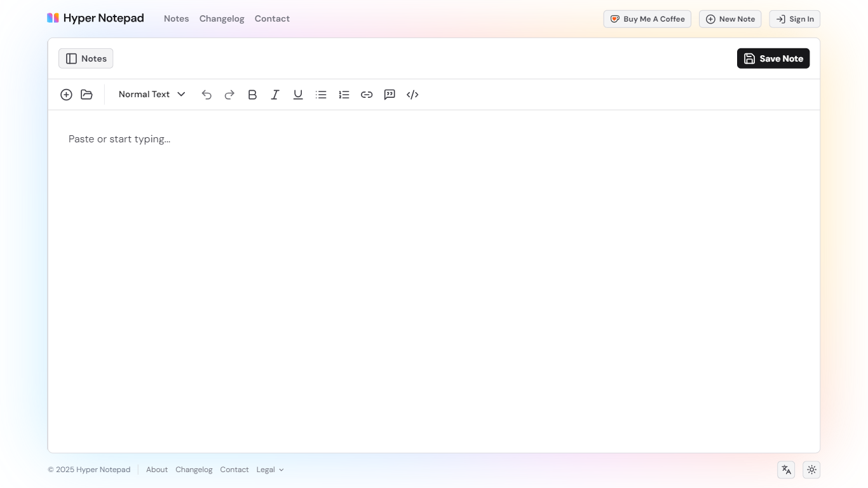868x488 pixels.
Task: Toggle underline formatting
Action: coord(298,94)
